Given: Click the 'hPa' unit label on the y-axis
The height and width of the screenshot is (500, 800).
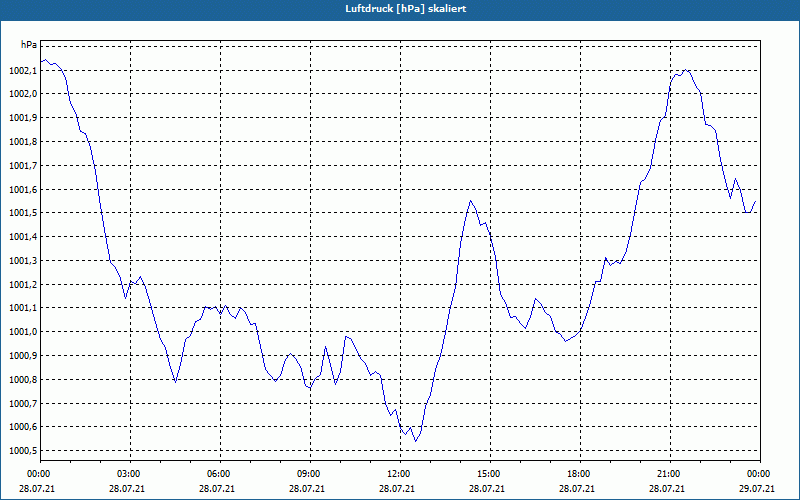Looking at the screenshot, I should (x=29, y=45).
